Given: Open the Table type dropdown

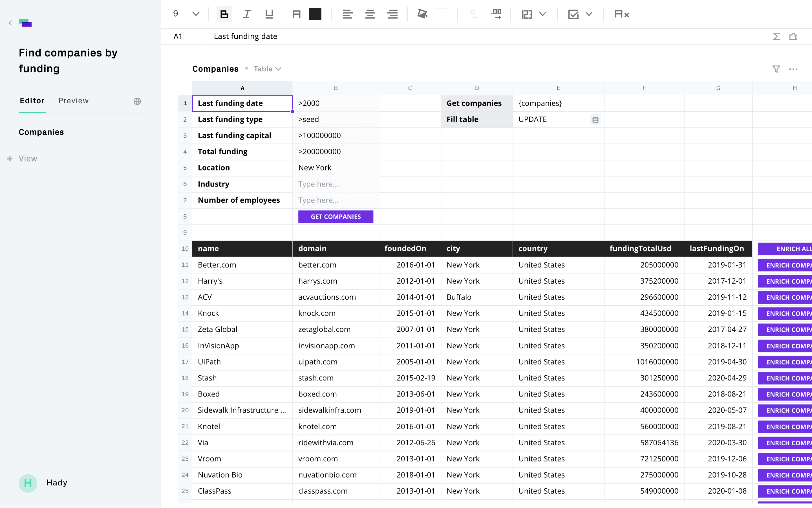Looking at the screenshot, I should click(267, 69).
